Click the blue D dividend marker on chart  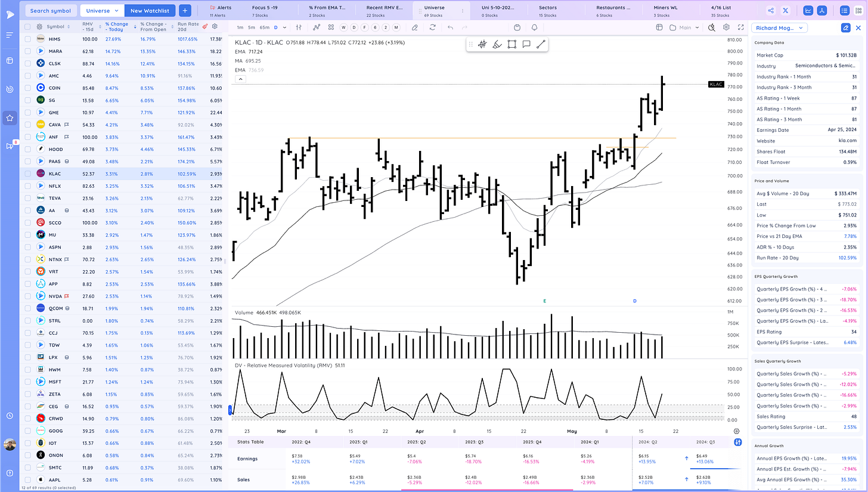tap(635, 301)
